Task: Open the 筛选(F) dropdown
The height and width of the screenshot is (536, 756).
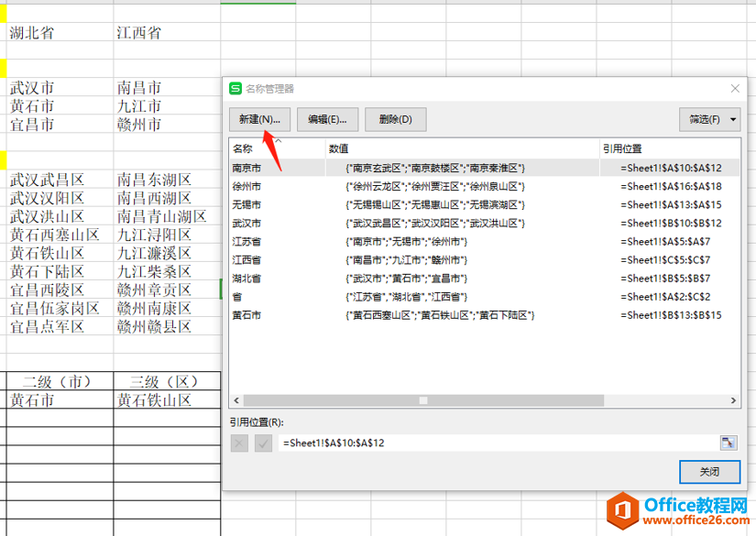Action: (709, 119)
